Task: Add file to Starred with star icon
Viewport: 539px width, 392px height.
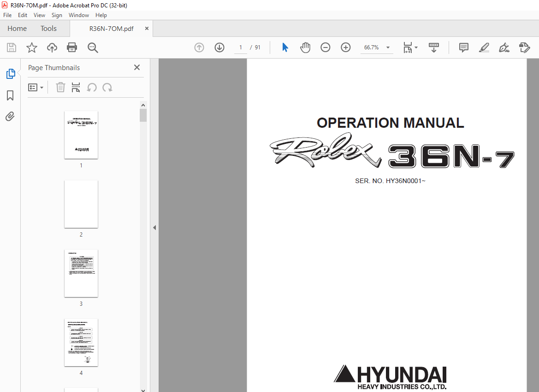Action: tap(32, 48)
